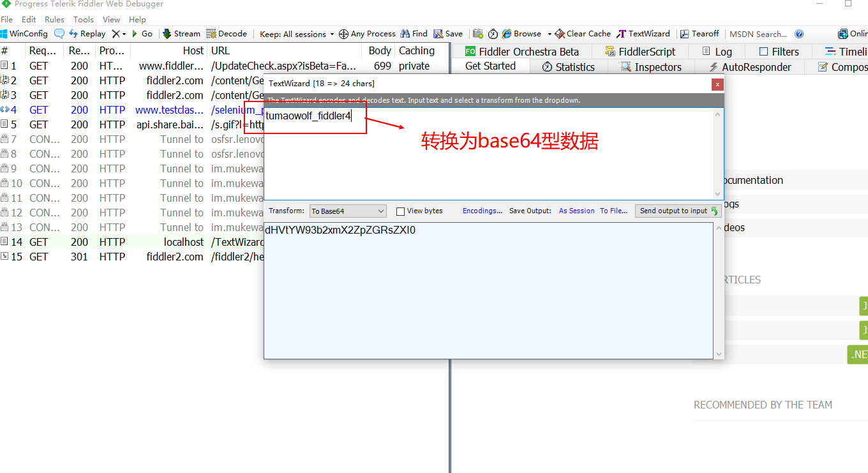Click the Save toolbar button
Image resolution: width=868 pixels, height=473 pixels.
[x=448, y=34]
